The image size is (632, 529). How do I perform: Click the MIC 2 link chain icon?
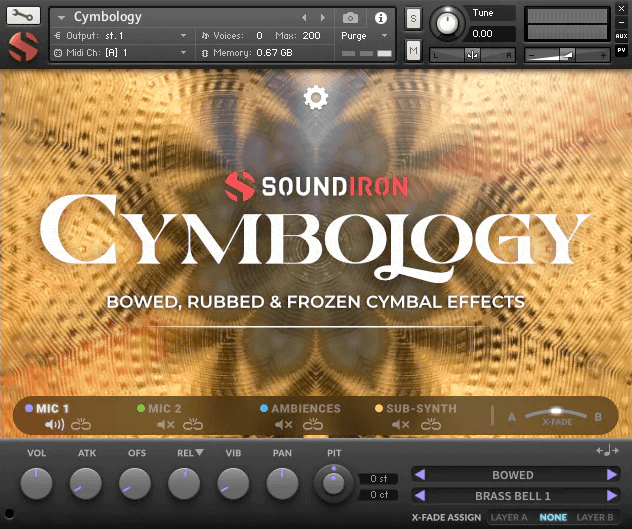tap(193, 425)
